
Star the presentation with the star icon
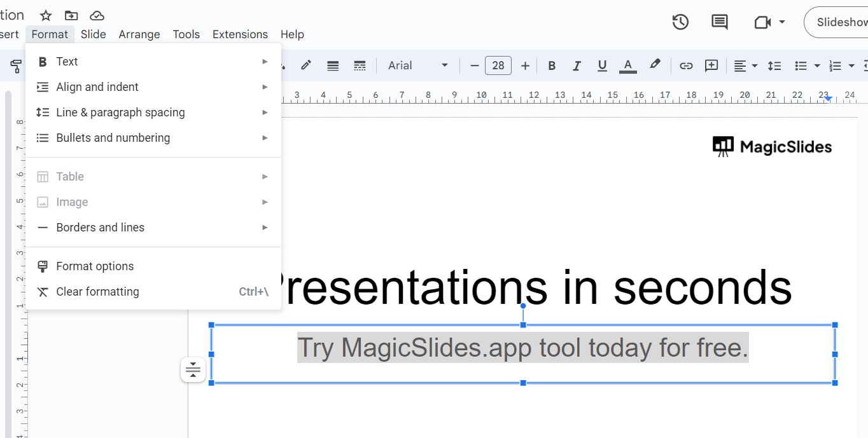tap(46, 15)
